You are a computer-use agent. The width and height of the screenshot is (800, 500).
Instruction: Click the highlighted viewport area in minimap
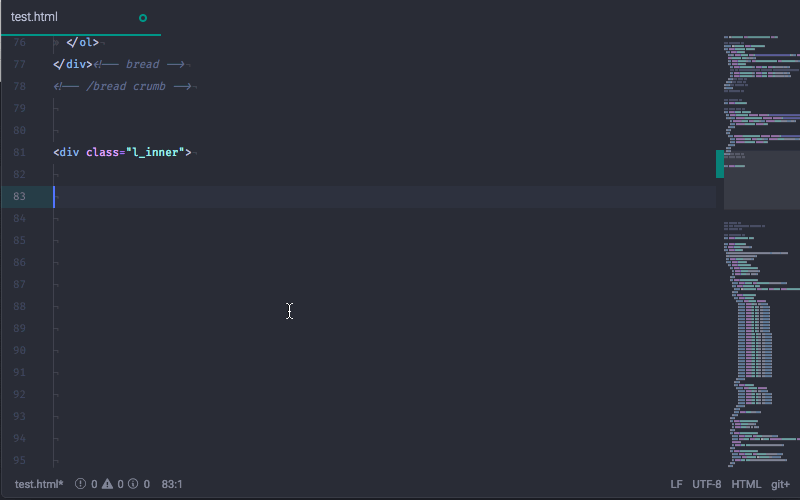[762, 180]
